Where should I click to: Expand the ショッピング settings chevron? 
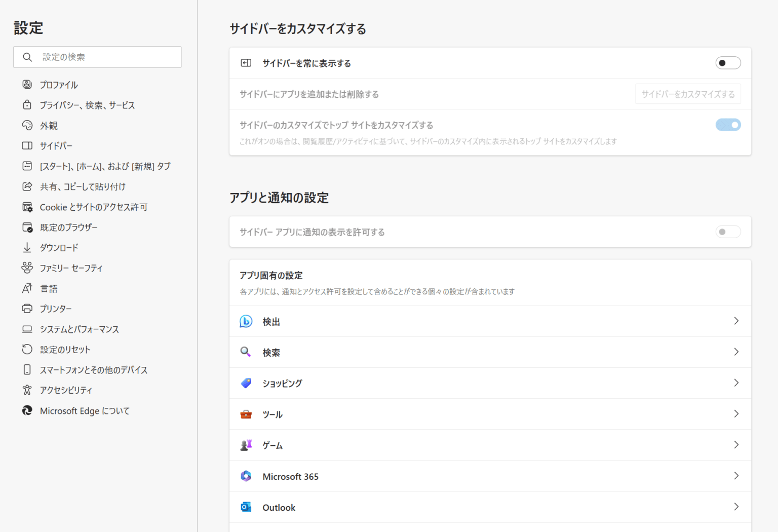coord(736,383)
